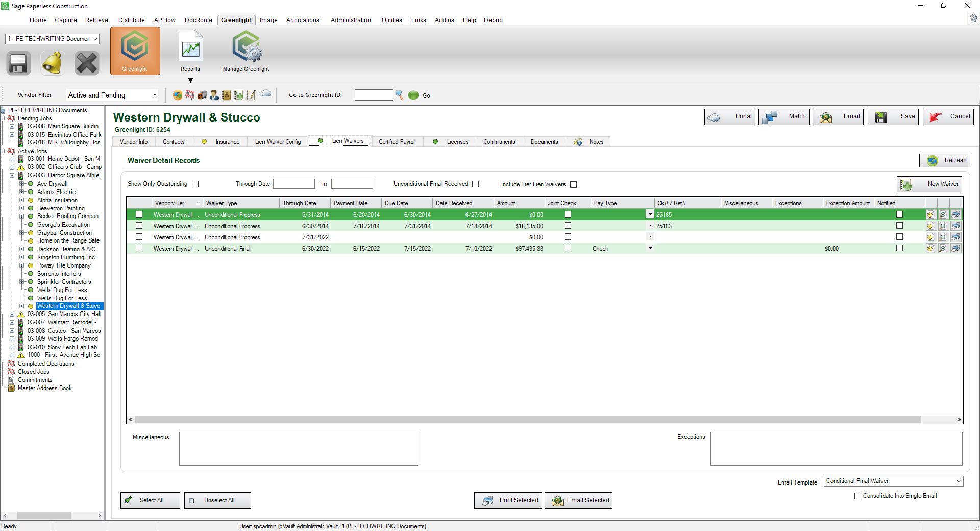980x531 pixels.
Task: Click the cloud toolbar icon
Action: (265, 93)
